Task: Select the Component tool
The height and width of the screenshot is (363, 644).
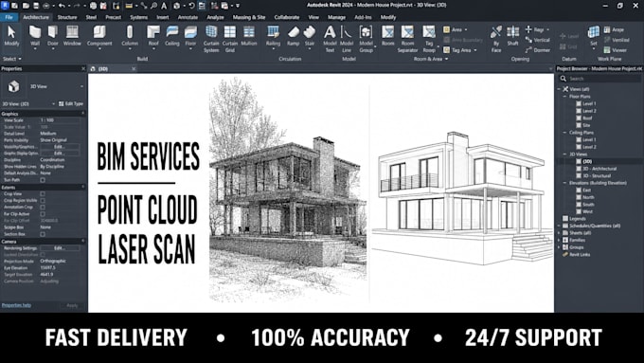Action: [x=99, y=36]
